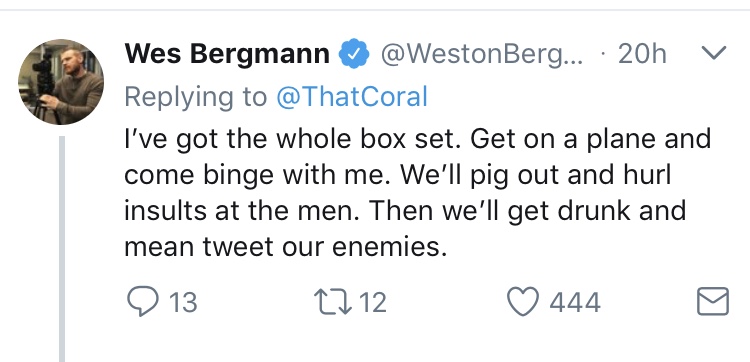Visit the @ThatCoral profile link
The height and width of the screenshot is (362, 750).
coord(352,97)
